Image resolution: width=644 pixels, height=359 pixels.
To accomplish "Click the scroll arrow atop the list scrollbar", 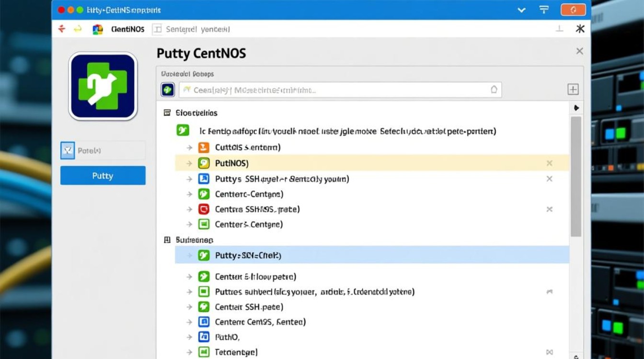I will (x=576, y=108).
